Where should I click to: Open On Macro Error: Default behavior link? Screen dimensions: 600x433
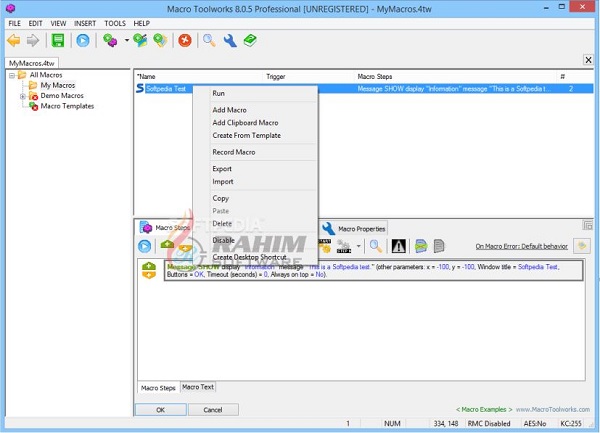521,246
